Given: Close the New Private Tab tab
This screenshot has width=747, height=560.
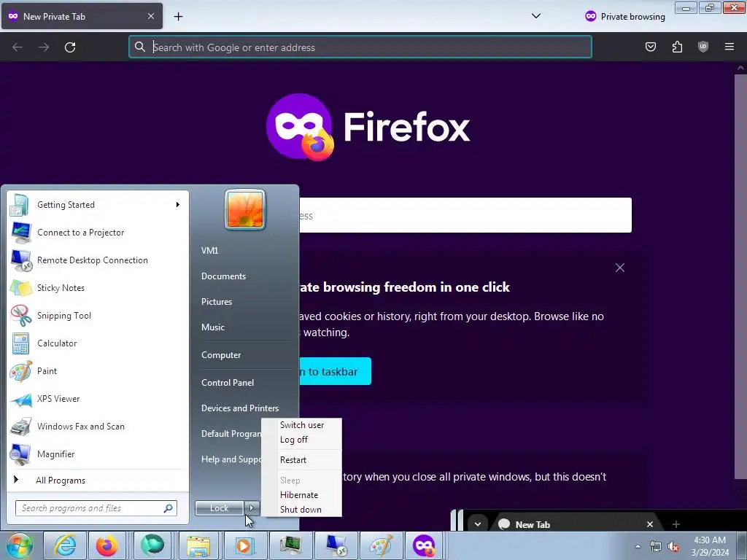Looking at the screenshot, I should point(150,16).
